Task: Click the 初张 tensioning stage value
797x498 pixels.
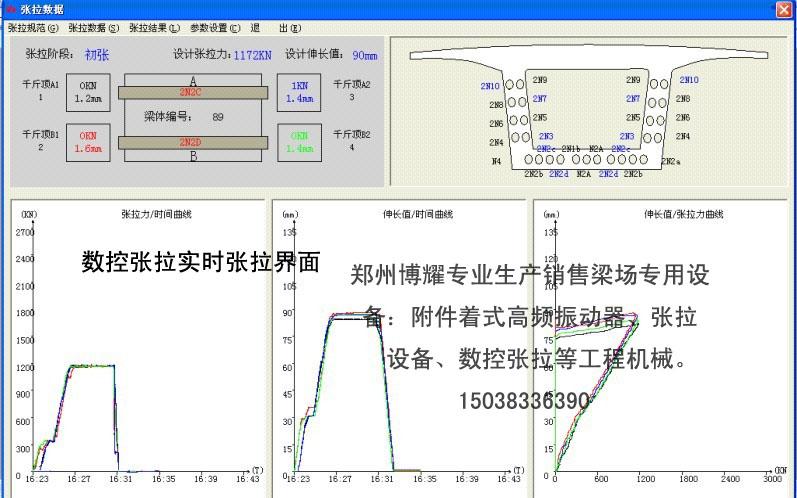Action: [97, 55]
